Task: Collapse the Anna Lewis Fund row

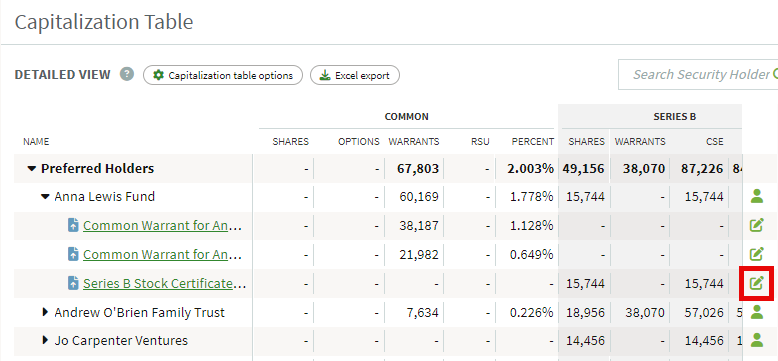Action: [46, 197]
